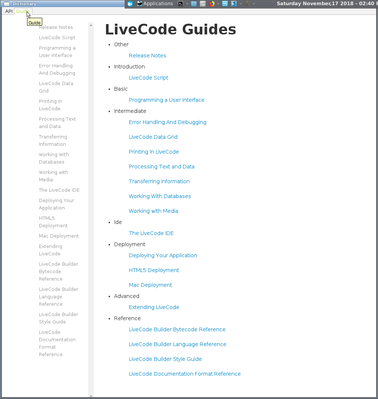Screen dimensions: 378x399
Task: Switch to the API tab
Action: (x=9, y=11)
